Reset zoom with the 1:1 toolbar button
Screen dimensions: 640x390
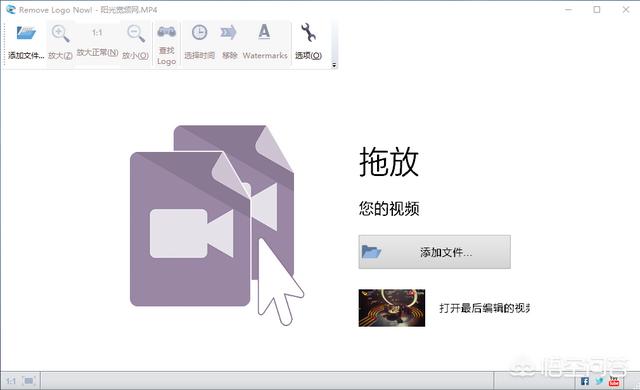[97, 33]
